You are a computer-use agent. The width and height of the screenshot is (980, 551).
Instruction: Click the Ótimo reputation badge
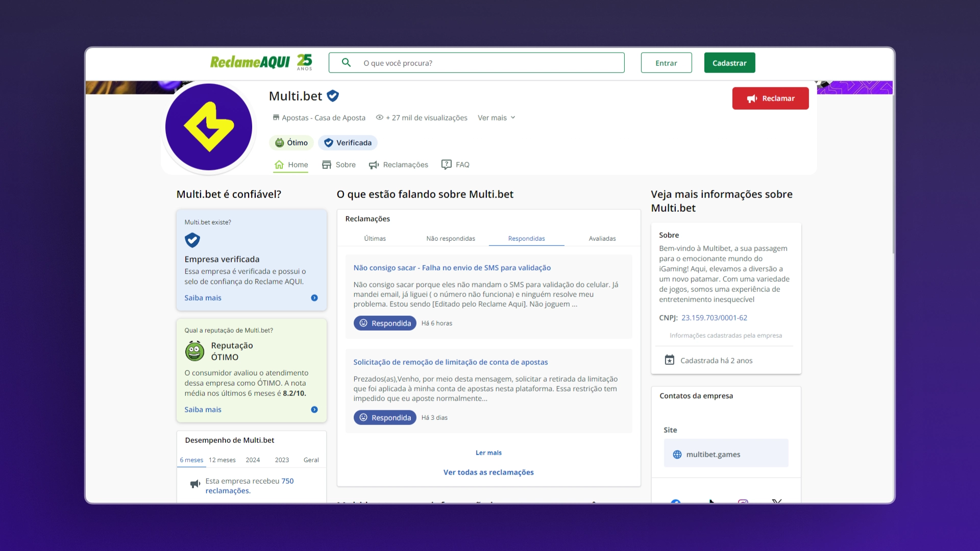pyautogui.click(x=291, y=143)
